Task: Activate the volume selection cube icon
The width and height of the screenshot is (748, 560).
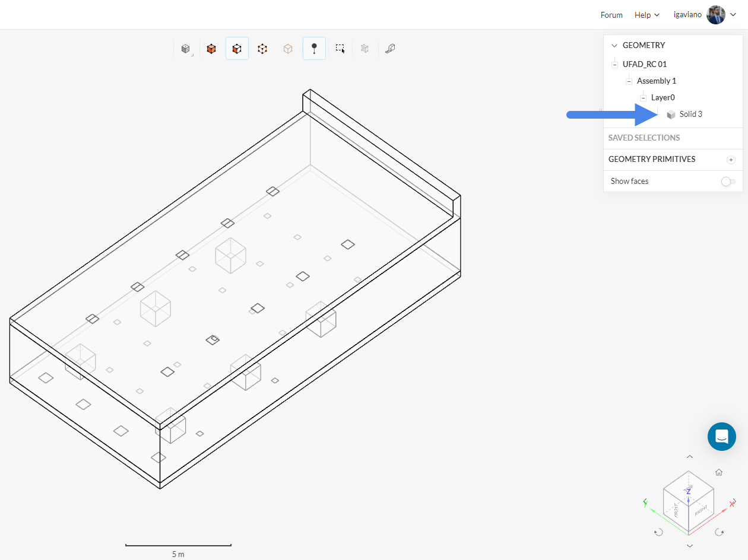Action: (211, 49)
